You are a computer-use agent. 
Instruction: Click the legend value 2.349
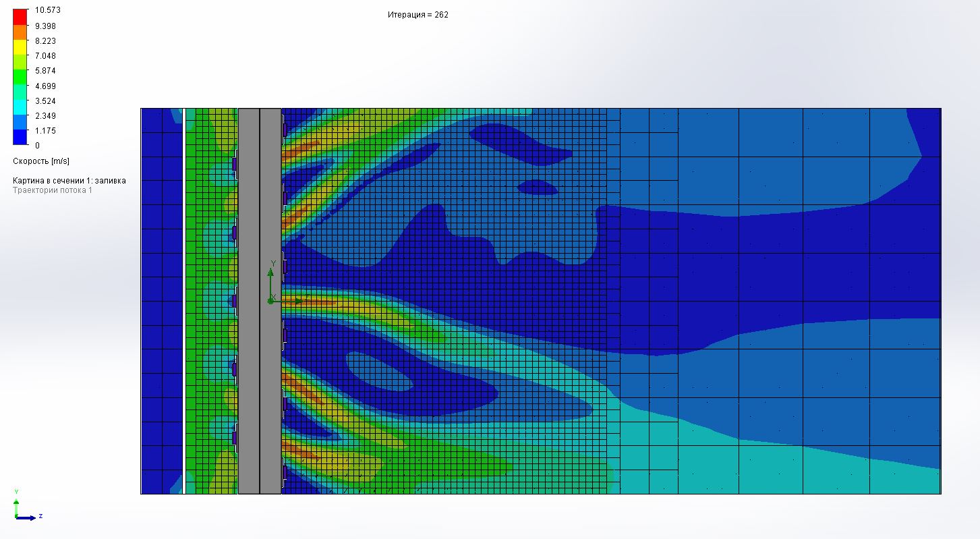click(x=45, y=115)
